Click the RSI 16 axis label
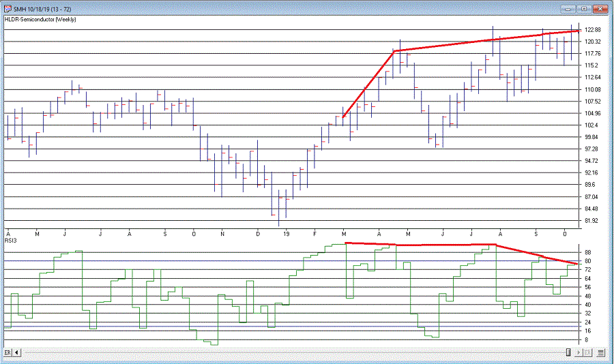Screen dimensions: 614x364 588,331
